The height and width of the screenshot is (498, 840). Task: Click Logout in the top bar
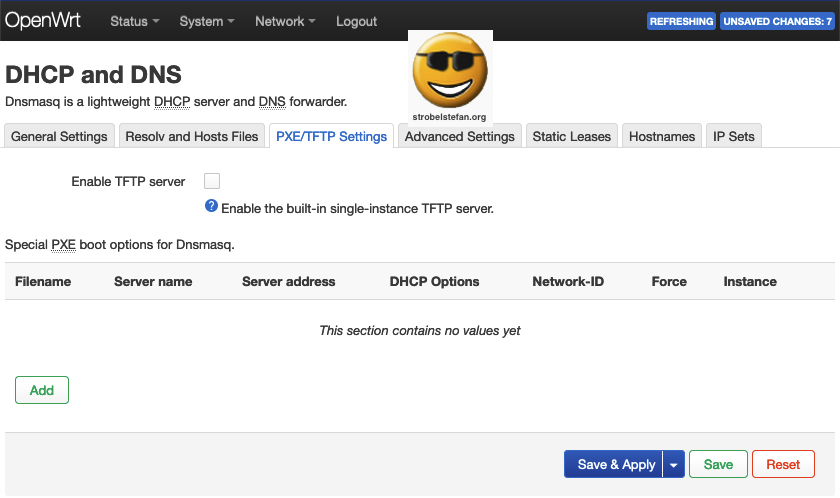(356, 21)
